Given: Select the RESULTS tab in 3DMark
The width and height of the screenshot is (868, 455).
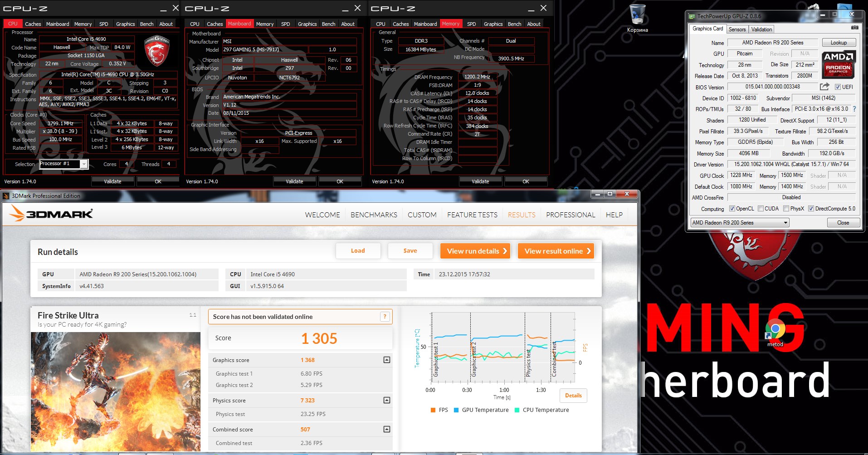Looking at the screenshot, I should point(522,215).
